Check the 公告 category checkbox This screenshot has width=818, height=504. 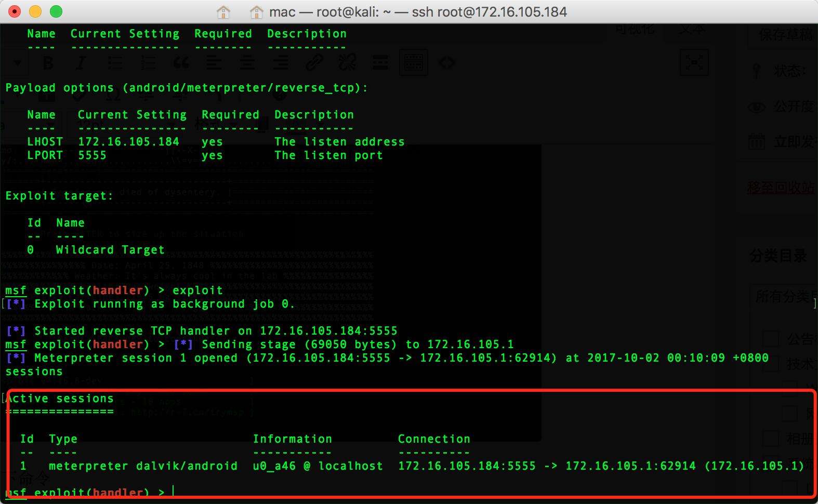click(771, 339)
